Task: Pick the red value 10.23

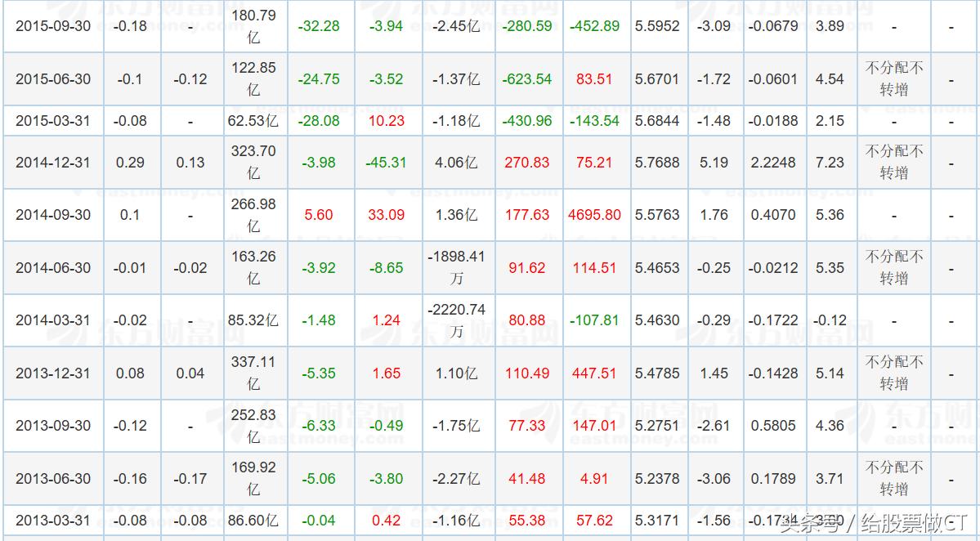Action: point(387,121)
